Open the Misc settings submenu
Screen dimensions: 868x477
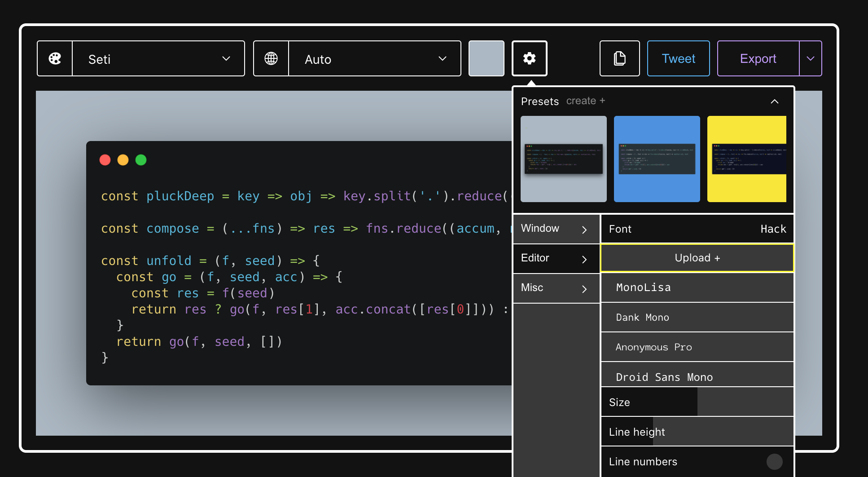[x=556, y=288]
